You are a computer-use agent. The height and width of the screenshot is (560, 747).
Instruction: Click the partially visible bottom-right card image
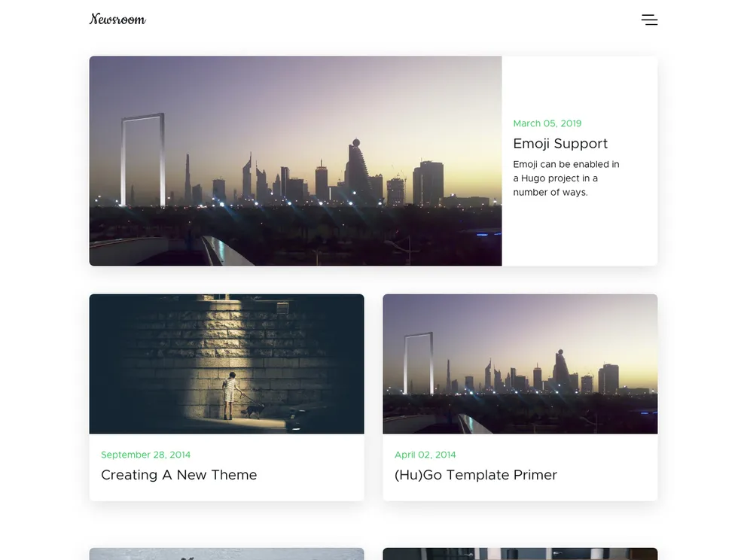point(520,555)
